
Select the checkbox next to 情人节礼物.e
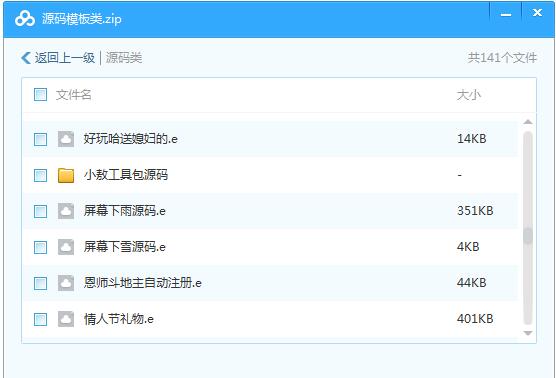tap(40, 319)
